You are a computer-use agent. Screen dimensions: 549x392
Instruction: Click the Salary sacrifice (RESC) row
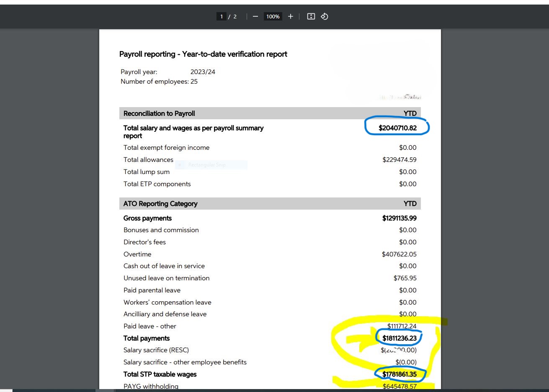pos(156,350)
